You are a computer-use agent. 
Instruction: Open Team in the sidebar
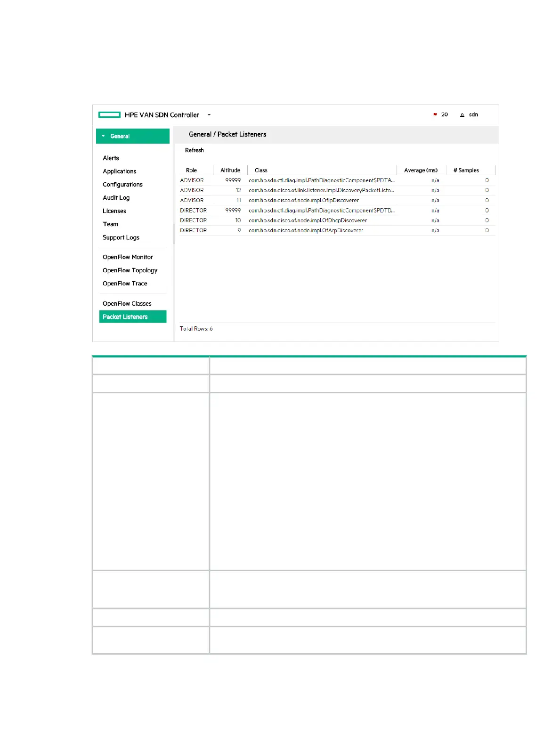coord(111,224)
